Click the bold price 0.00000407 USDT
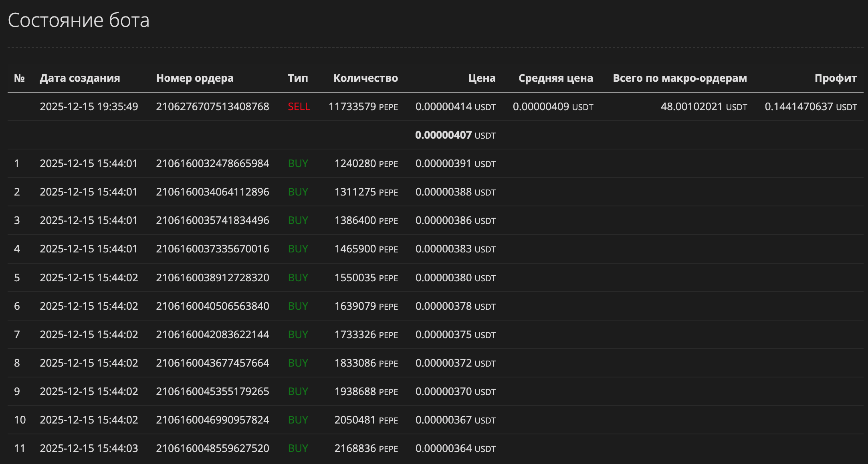 pos(455,135)
